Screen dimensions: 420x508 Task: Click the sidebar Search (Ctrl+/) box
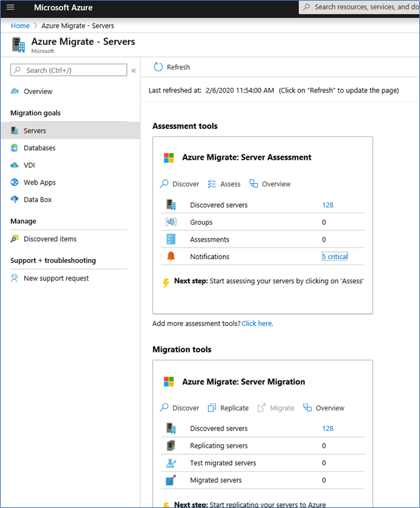click(68, 70)
